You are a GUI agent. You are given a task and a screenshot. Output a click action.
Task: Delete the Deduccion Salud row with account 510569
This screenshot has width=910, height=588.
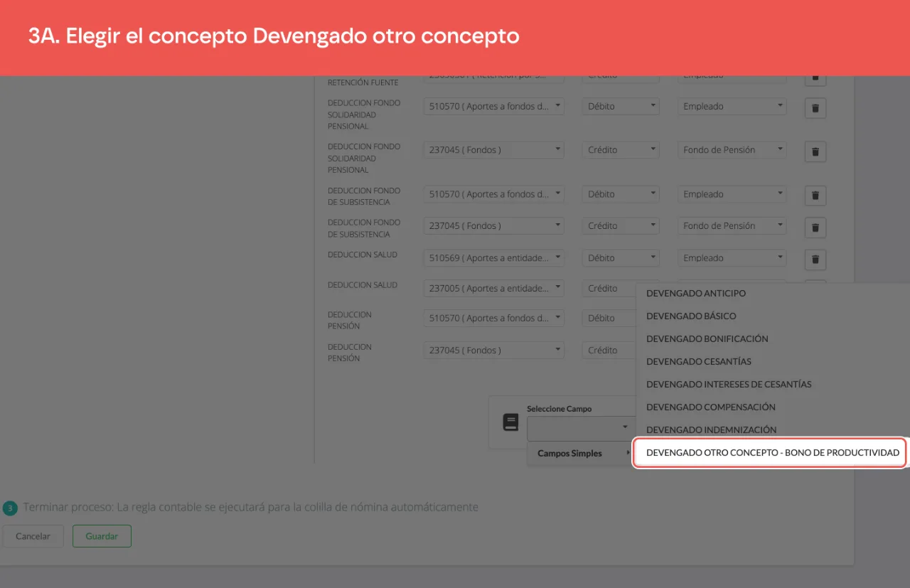(815, 260)
